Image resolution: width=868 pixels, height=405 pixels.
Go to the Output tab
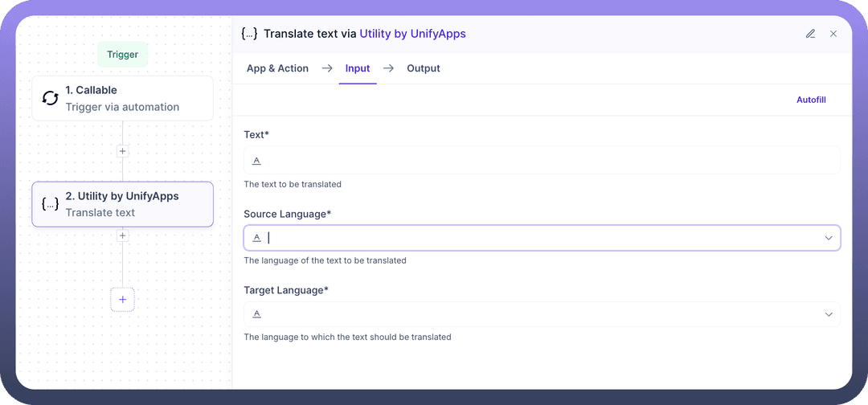point(424,68)
